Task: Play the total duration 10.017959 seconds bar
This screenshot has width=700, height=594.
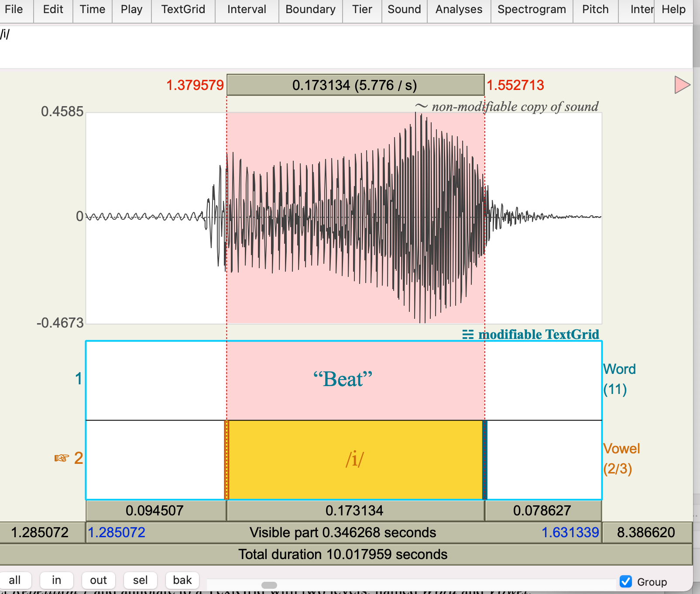Action: [346, 554]
